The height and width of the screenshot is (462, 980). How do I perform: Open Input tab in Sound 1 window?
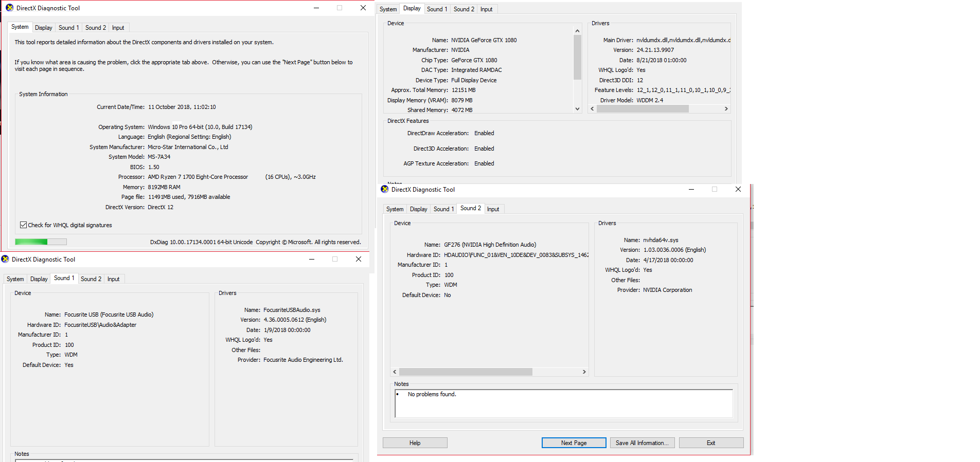click(114, 279)
